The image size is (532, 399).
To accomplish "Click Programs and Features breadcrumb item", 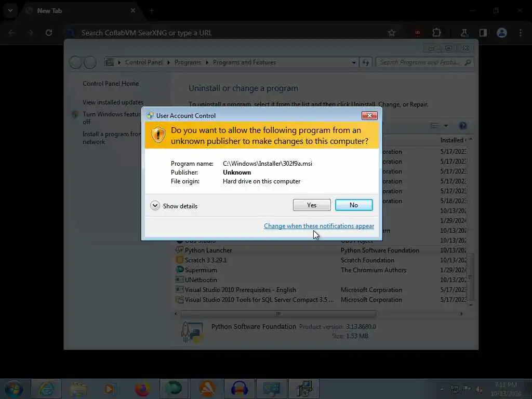I will (x=244, y=62).
